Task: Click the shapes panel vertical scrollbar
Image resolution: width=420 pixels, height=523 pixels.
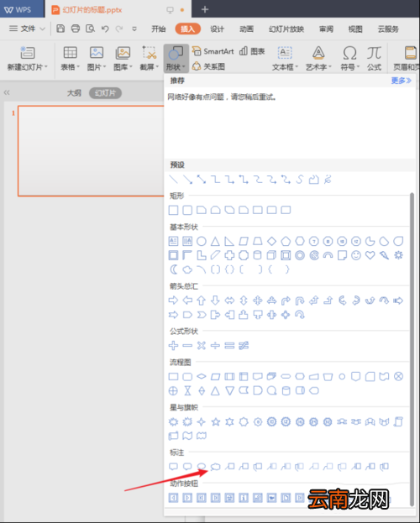Action: [x=412, y=349]
